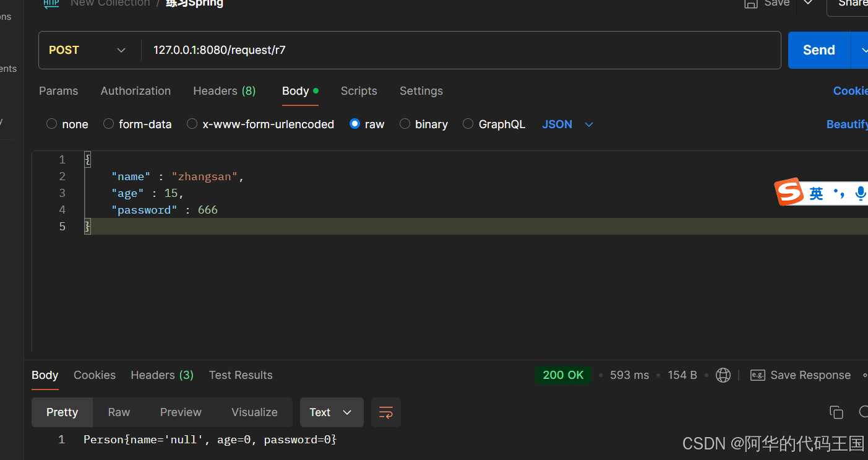The width and height of the screenshot is (868, 460).
Task: Expand the JSON format dropdown
Action: 567,124
